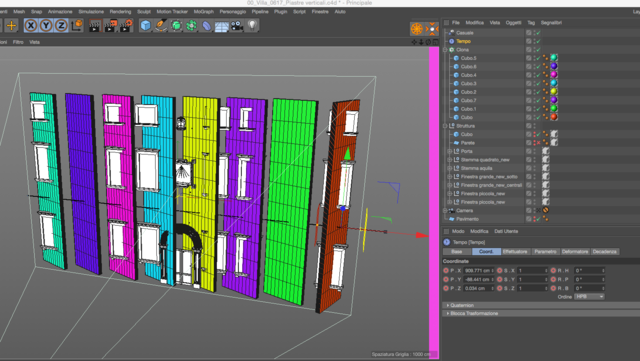Select the Pavimento object in the list
The width and height of the screenshot is (640, 361).
click(467, 219)
